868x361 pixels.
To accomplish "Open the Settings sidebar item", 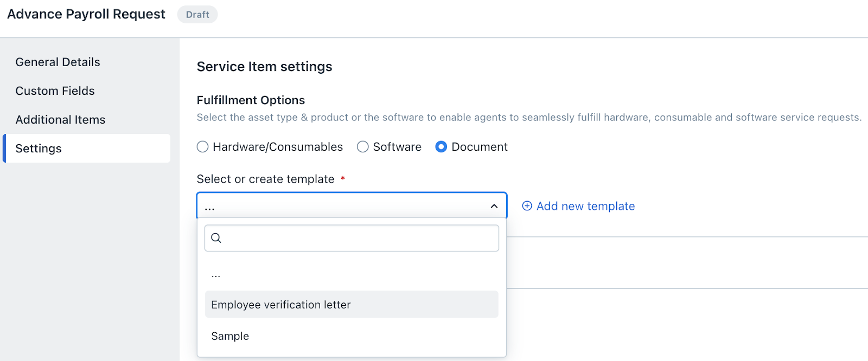I will tap(39, 149).
